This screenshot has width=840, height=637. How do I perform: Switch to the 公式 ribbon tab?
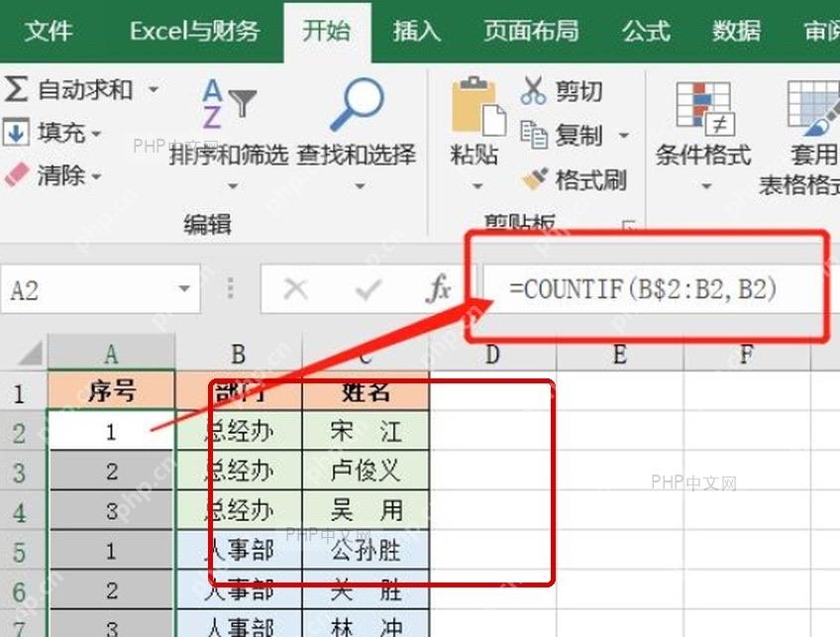646,31
